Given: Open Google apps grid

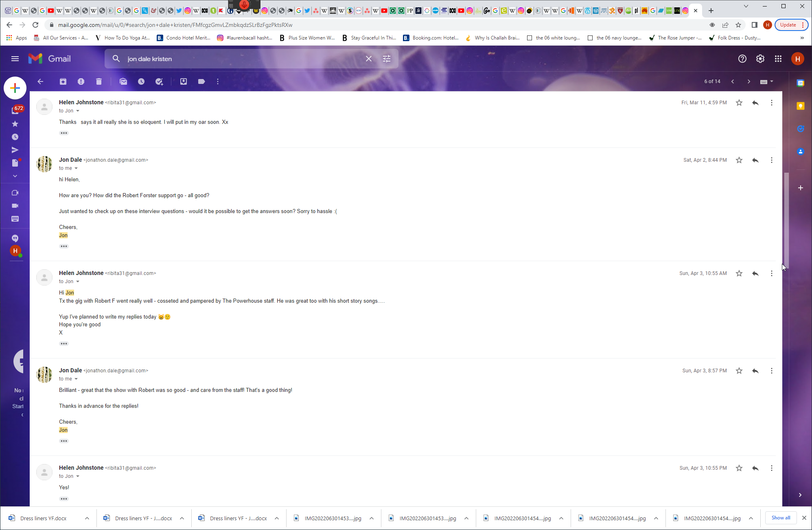Looking at the screenshot, I should point(778,59).
